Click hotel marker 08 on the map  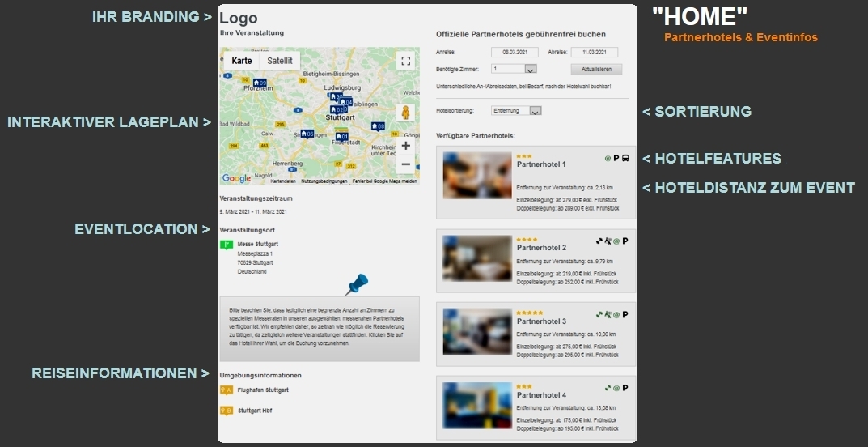coord(377,126)
